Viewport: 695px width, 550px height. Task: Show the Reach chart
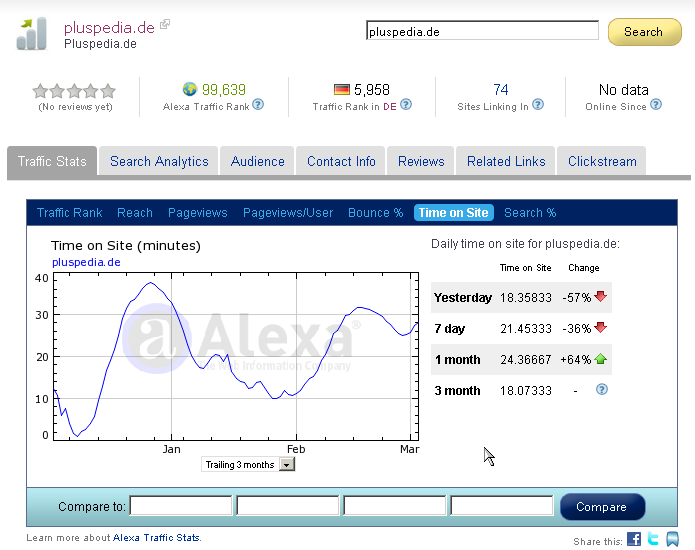[135, 213]
